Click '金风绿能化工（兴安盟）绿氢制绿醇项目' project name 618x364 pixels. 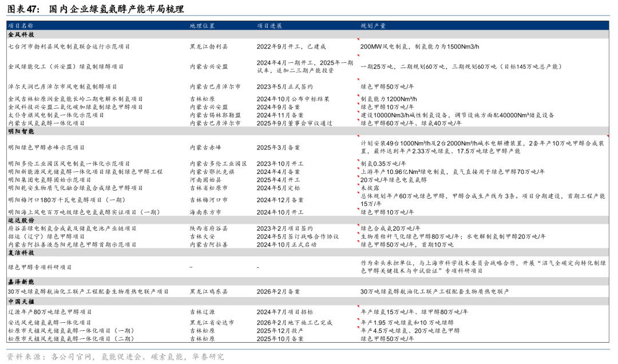click(x=66, y=66)
